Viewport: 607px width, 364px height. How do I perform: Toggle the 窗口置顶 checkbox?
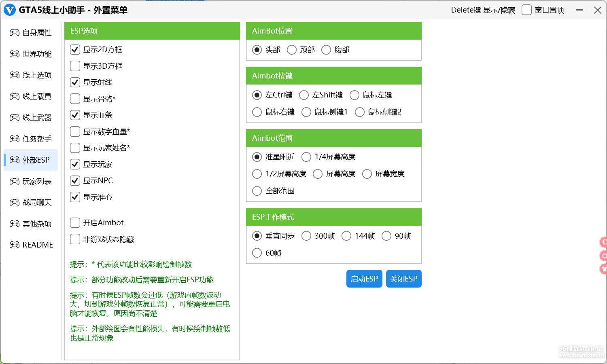point(526,10)
